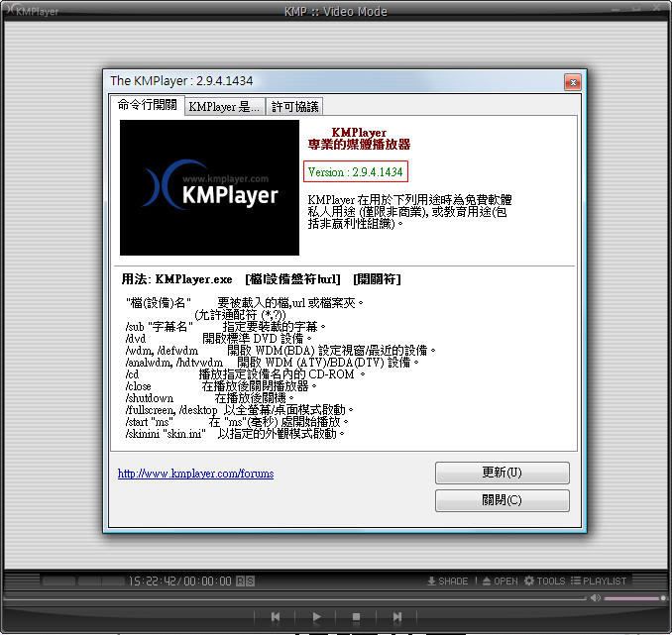This screenshot has height=635, width=672.
Task: Click the /analwdm, /hdtvwdm option line
Action: pyautogui.click(x=273, y=363)
